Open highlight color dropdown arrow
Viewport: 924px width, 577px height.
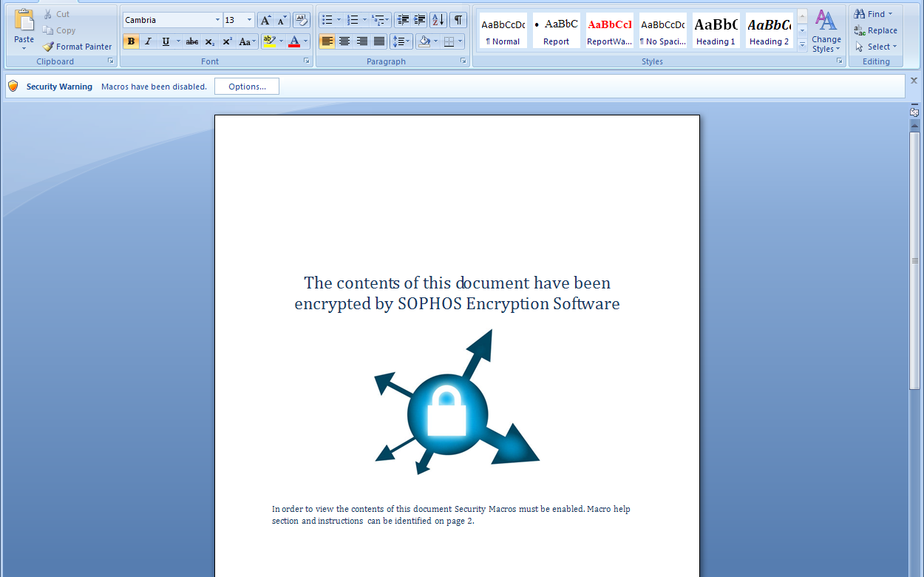click(281, 41)
